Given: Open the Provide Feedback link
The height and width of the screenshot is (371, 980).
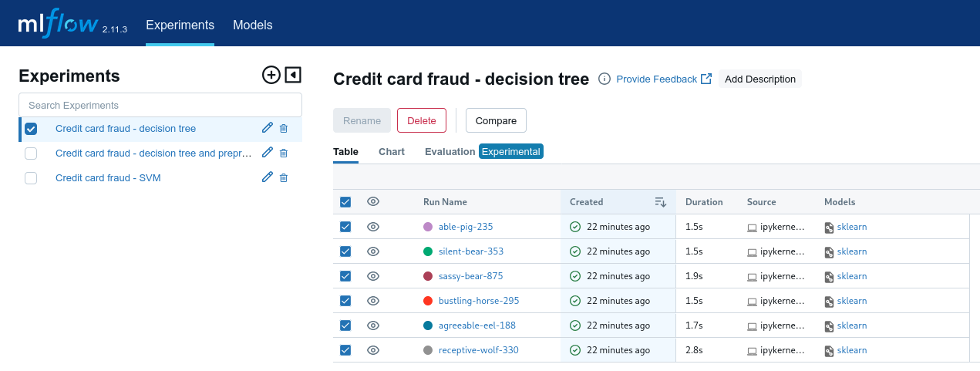Looking at the screenshot, I should [664, 79].
